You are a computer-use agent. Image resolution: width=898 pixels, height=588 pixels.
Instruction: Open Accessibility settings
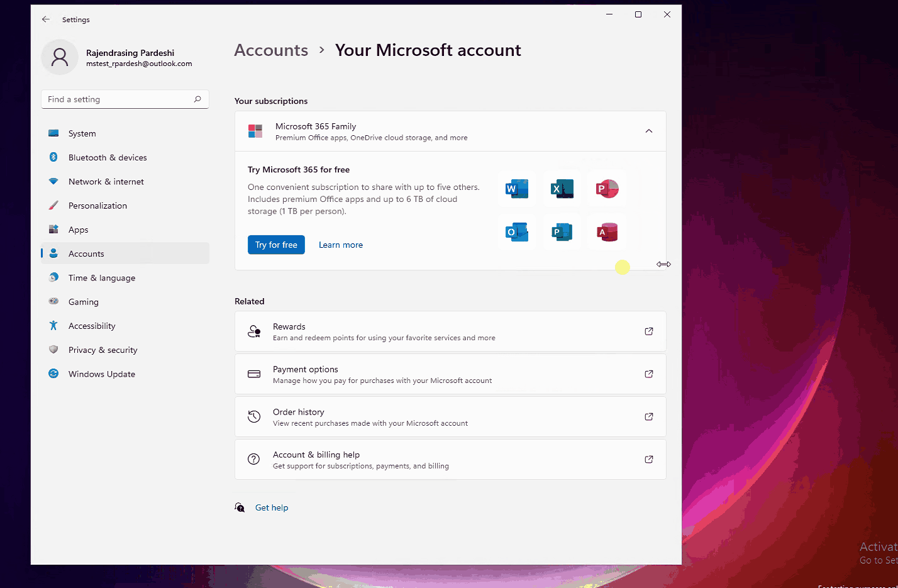(x=125, y=326)
